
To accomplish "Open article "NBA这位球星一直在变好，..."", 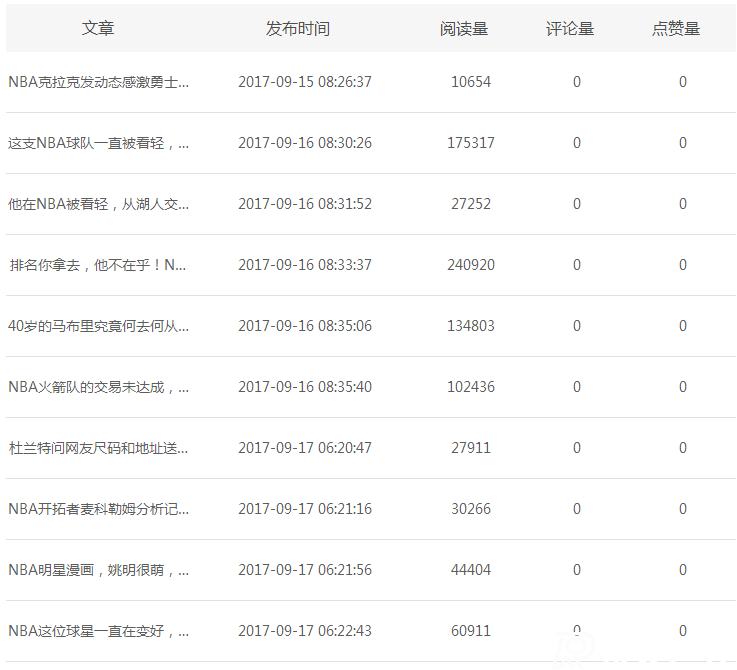I will pos(99,631).
